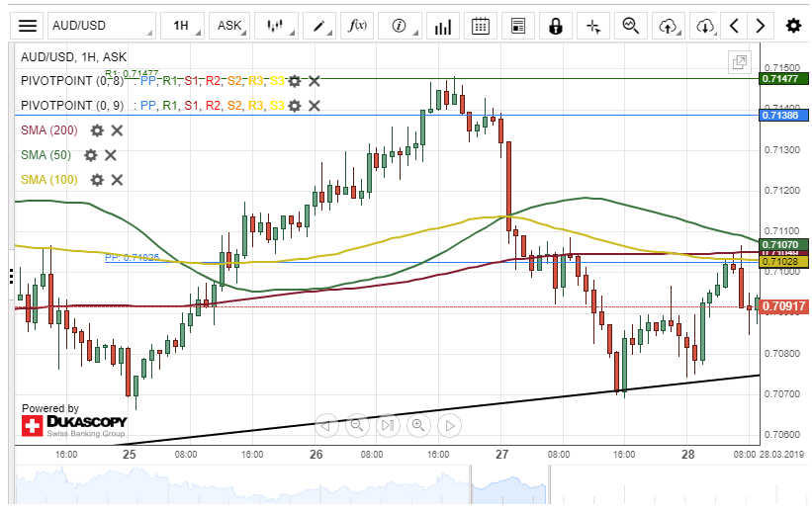This screenshot has width=812, height=513.
Task: Switch the ASK price side dropdown
Action: point(229,26)
